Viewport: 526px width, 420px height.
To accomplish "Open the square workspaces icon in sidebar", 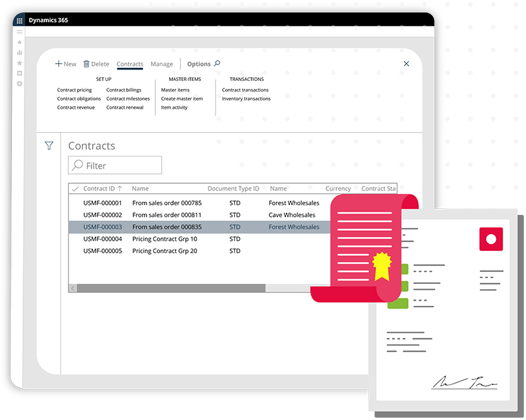I will coord(19,73).
